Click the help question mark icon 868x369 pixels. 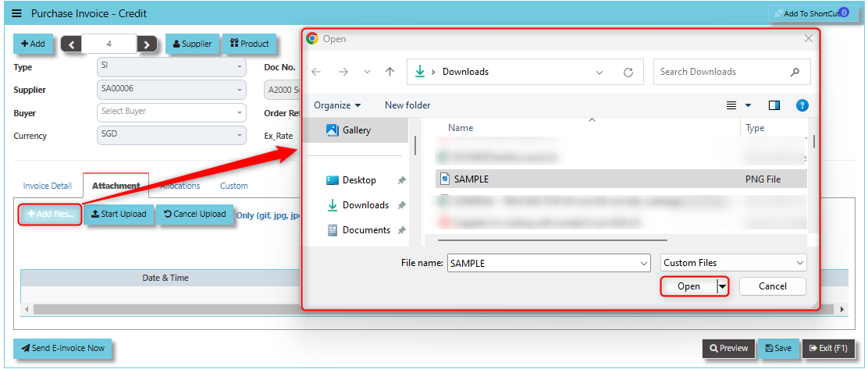(x=802, y=105)
